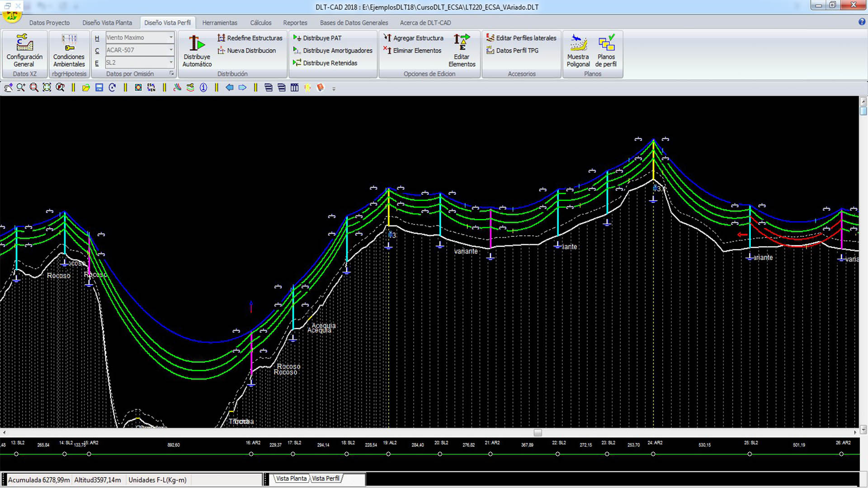Switch to the Cálculos ribbon tab
868x488 pixels.
pos(260,23)
